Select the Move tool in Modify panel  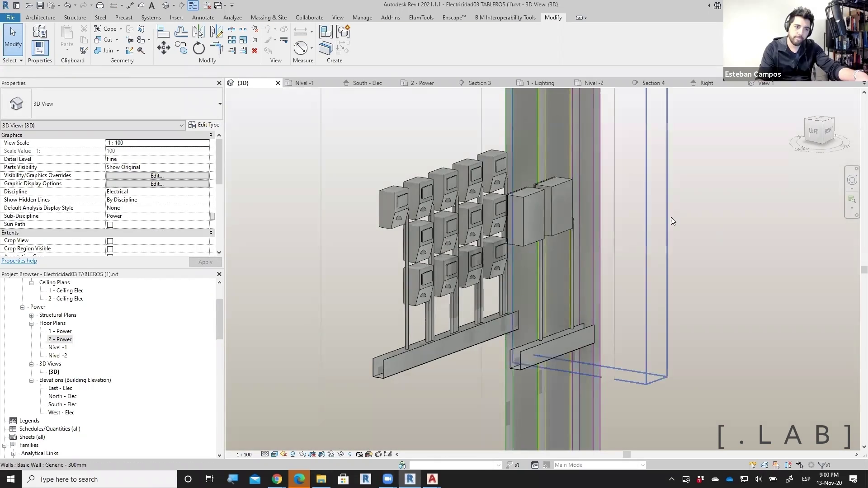click(163, 48)
